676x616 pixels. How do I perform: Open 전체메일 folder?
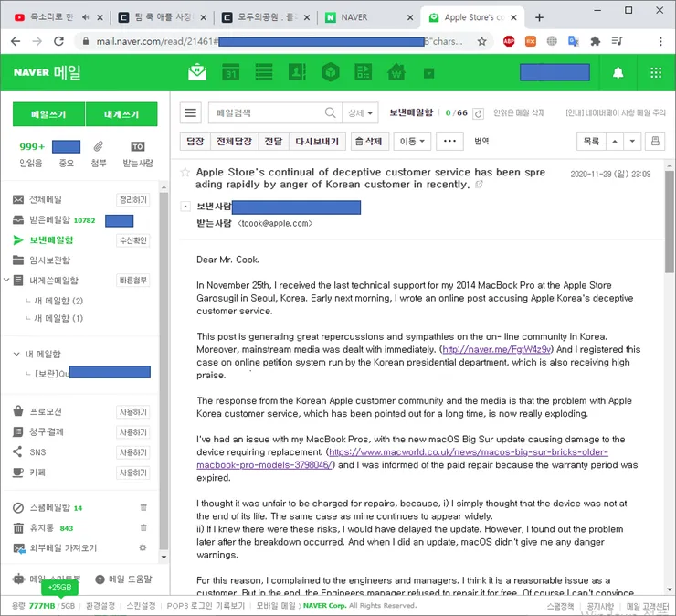46,199
